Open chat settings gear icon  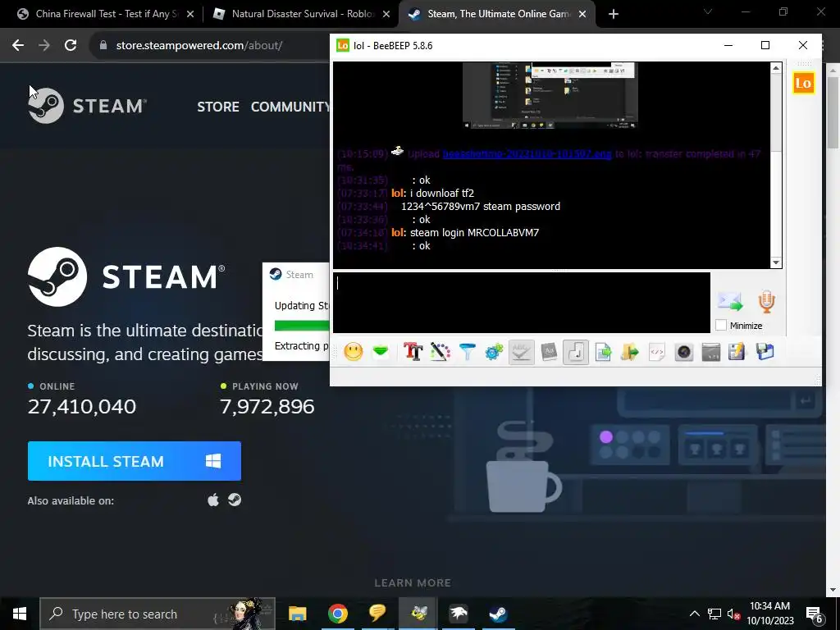494,352
